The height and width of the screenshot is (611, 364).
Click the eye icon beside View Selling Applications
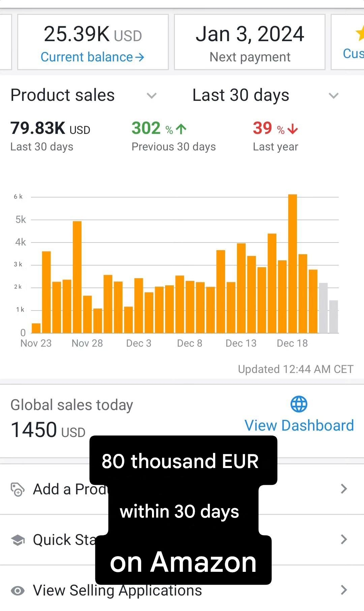(18, 590)
